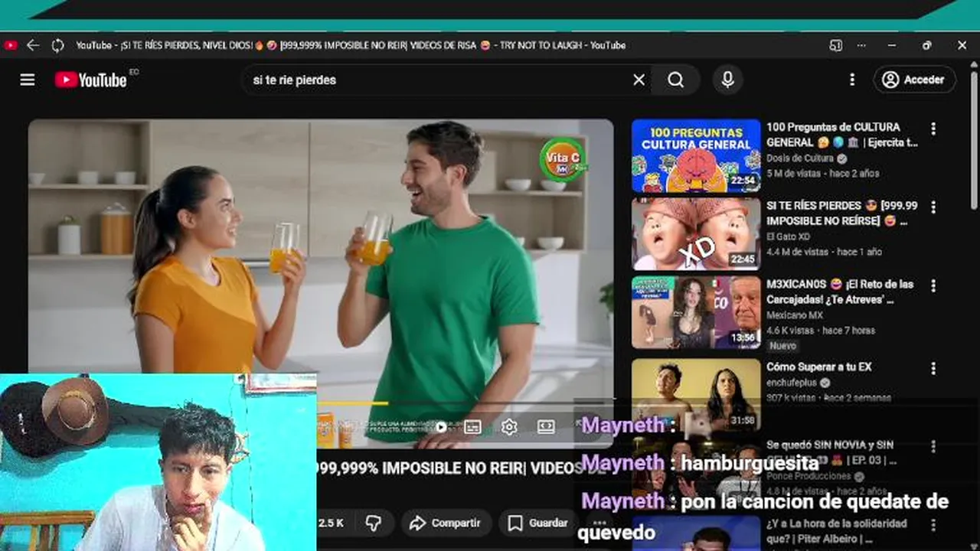This screenshot has height=551, width=980.
Task: Open the El Gato XD channel name
Action: pyautogui.click(x=789, y=237)
